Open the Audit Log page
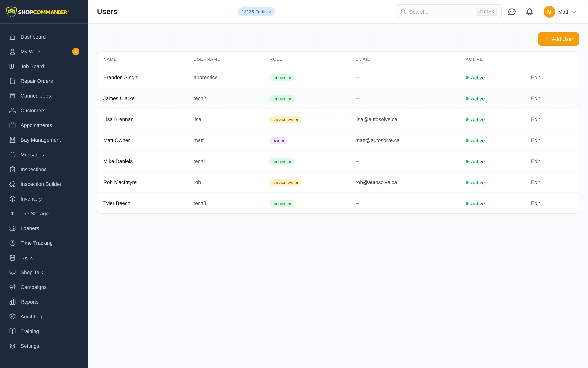588x368 pixels. click(x=44, y=317)
